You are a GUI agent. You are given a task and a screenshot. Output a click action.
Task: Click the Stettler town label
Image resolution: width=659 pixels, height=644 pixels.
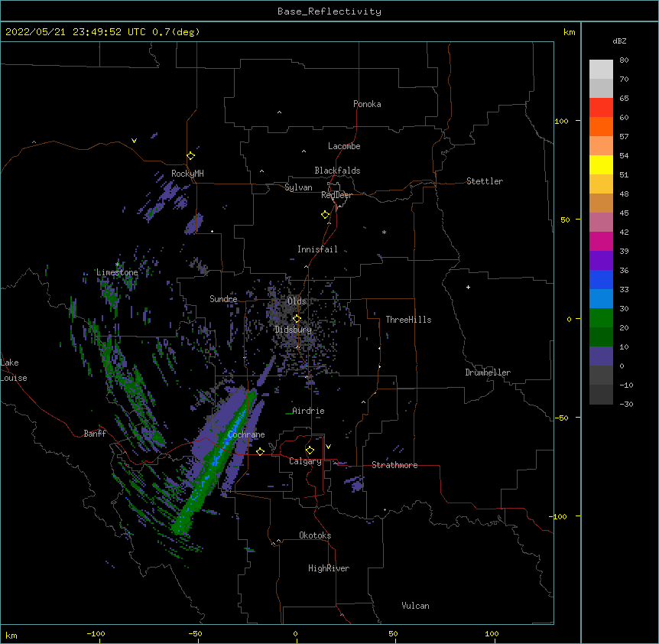pyautogui.click(x=485, y=181)
